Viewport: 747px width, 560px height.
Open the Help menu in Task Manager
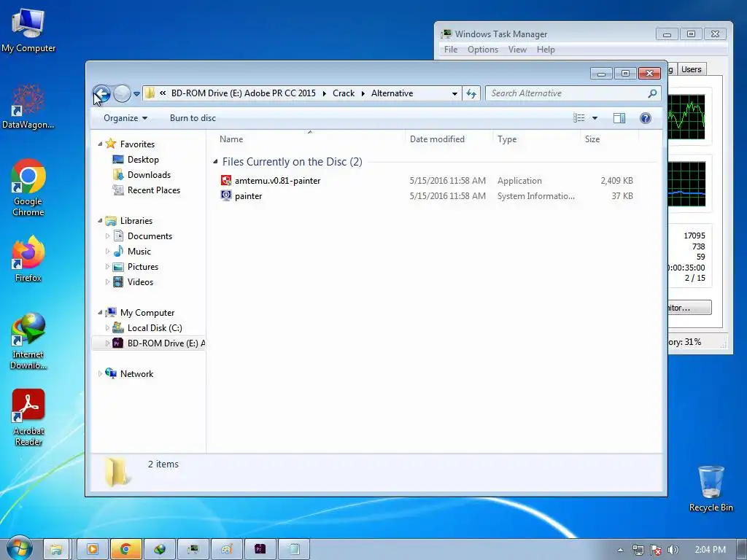[546, 50]
